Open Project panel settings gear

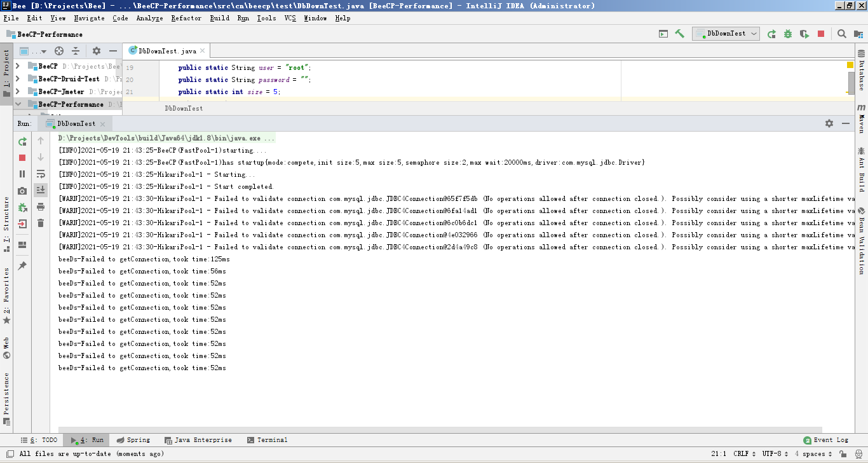(x=97, y=51)
